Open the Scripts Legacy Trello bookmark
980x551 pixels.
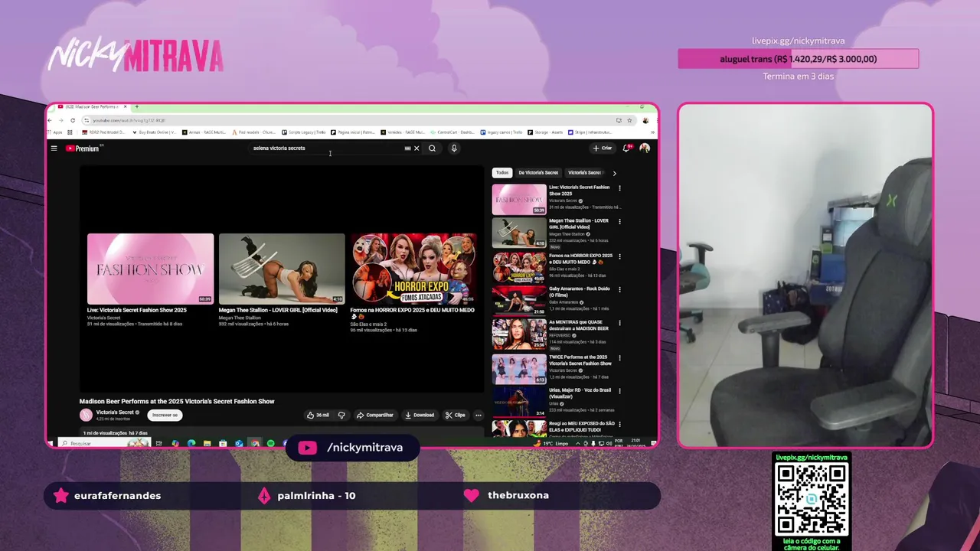click(305, 132)
